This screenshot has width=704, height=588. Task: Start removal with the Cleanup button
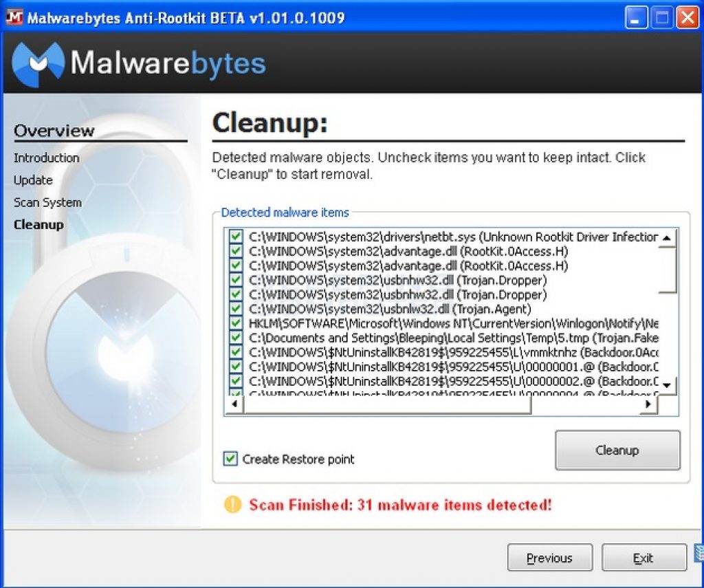coord(617,450)
